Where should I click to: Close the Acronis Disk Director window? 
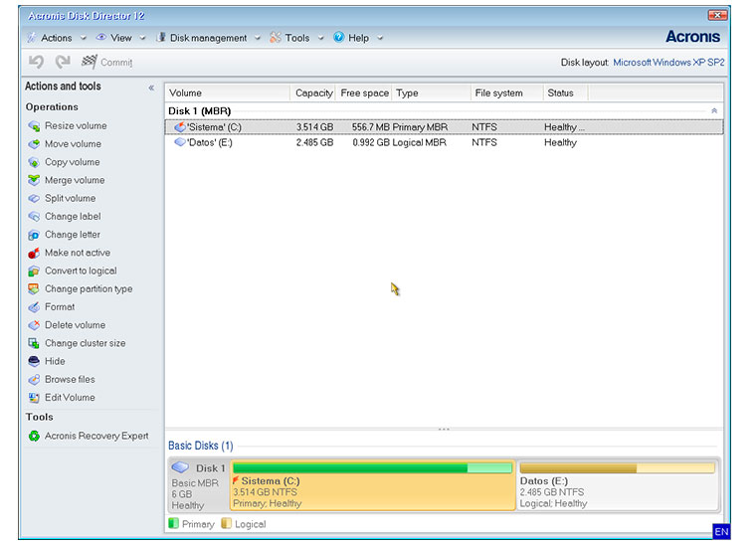[717, 16]
